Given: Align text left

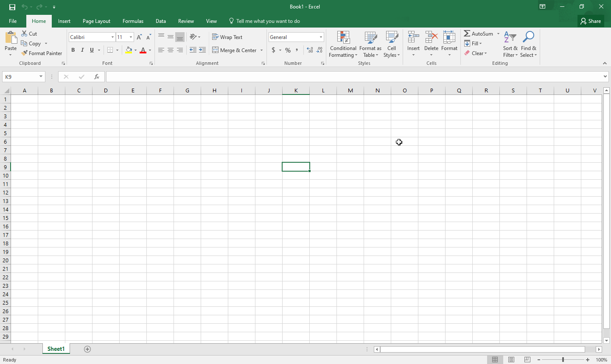Looking at the screenshot, I should point(161,50).
